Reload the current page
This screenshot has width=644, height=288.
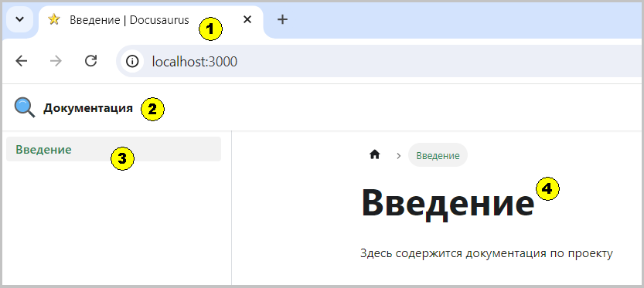[x=90, y=62]
